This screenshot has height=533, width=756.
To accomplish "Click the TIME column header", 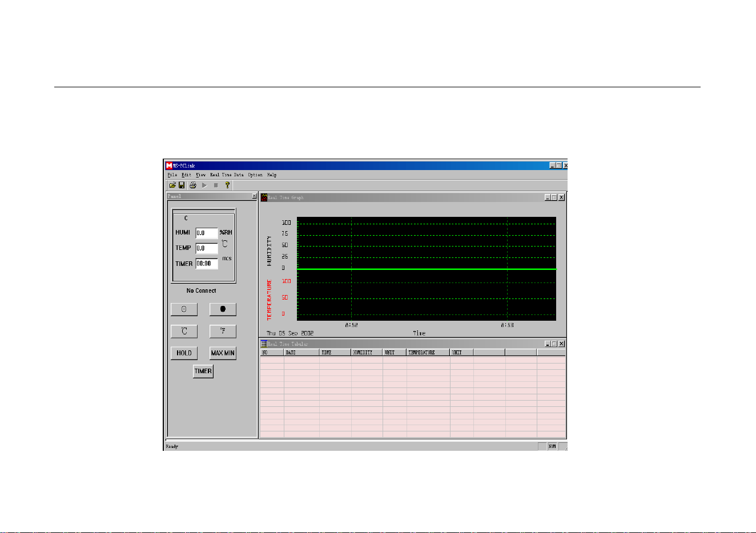I will point(335,353).
